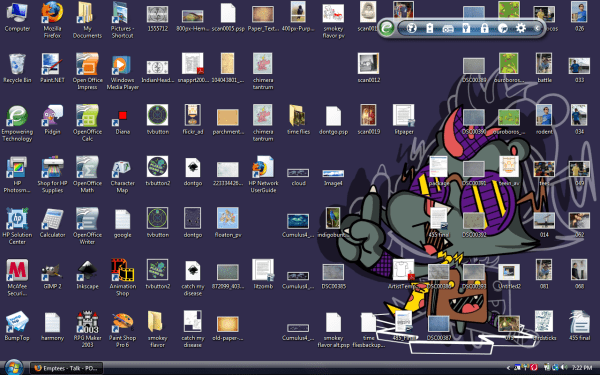The width and height of the screenshot is (600, 375).
Task: Launch the Mozilla Firefox shortcut
Action: pos(52,20)
